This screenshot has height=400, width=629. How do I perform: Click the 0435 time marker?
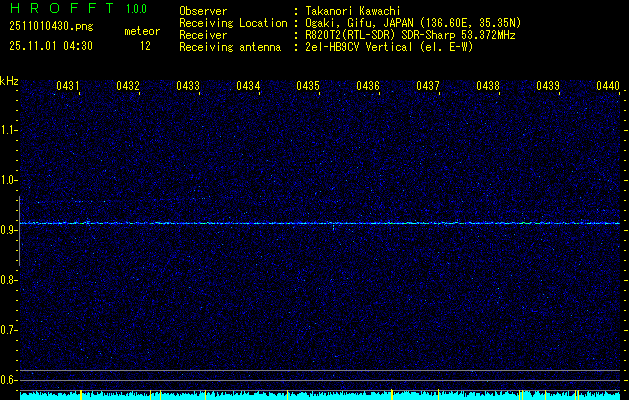[x=308, y=87]
